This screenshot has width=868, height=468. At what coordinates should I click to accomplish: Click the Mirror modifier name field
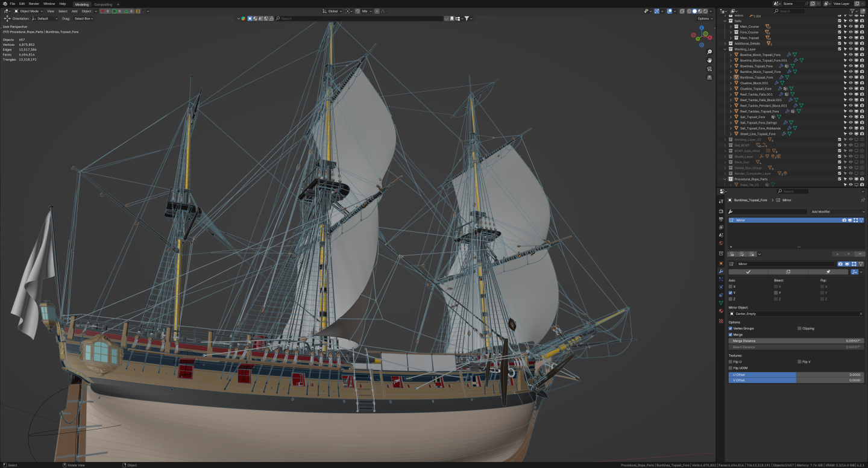(784, 264)
